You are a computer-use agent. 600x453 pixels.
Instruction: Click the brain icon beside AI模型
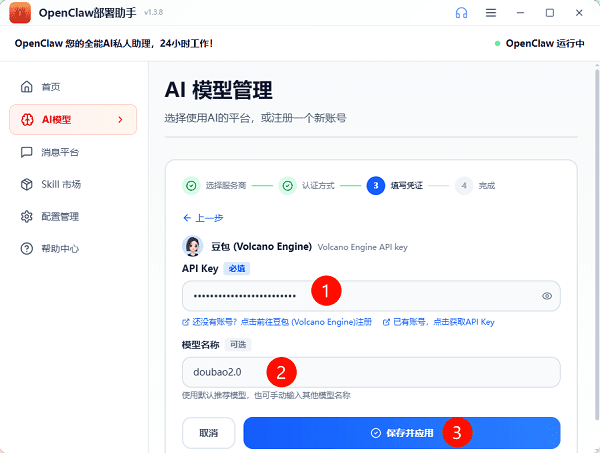click(x=27, y=120)
